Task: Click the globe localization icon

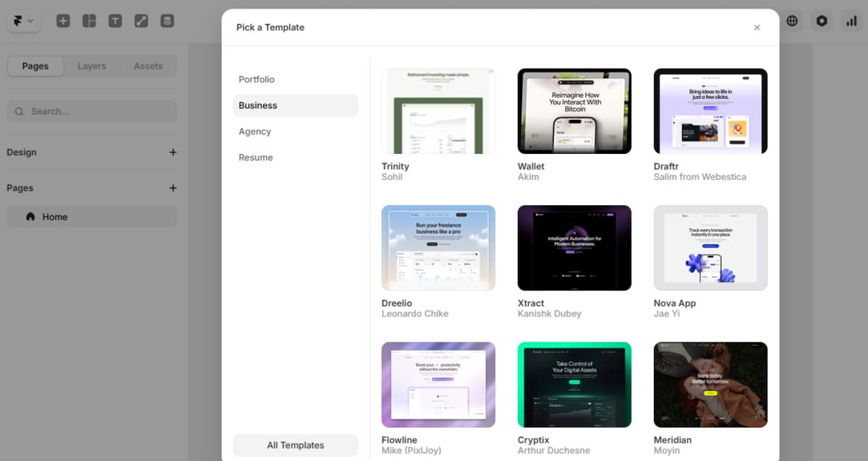Action: coord(792,21)
